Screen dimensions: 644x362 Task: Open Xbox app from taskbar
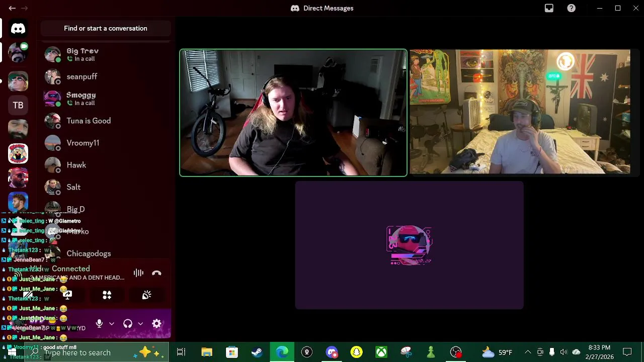click(x=381, y=352)
